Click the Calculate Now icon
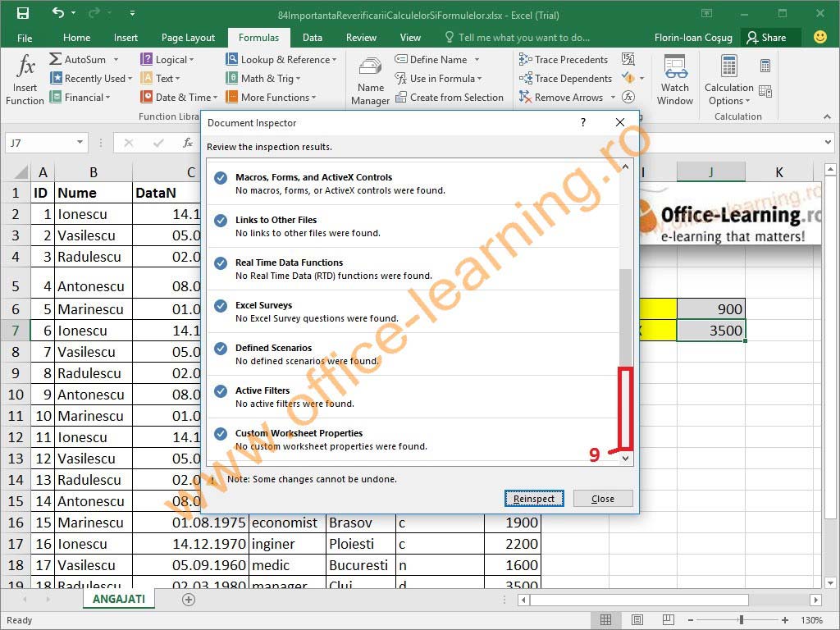840x630 pixels. pos(765,66)
